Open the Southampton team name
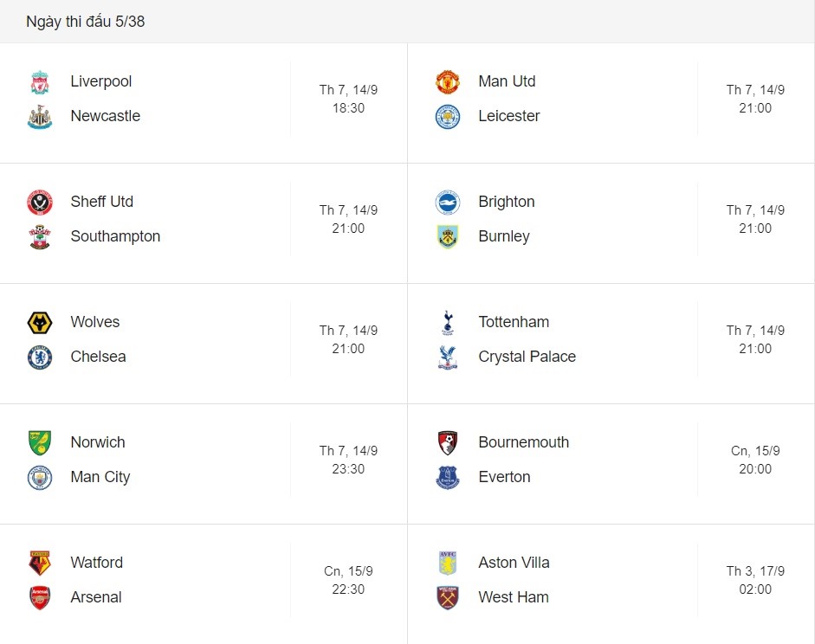This screenshot has height=644, width=815. [x=115, y=236]
